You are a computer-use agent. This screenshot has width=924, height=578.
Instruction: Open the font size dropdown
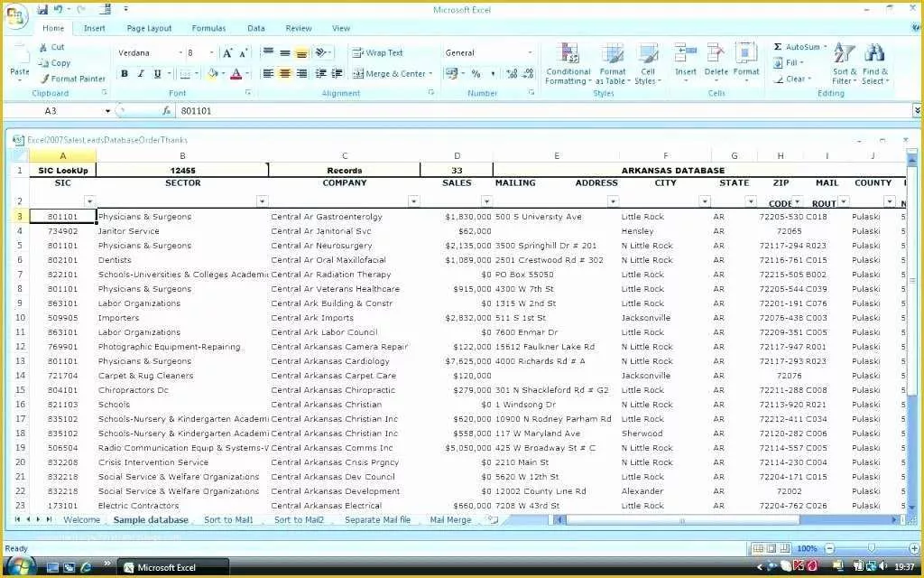pos(211,53)
